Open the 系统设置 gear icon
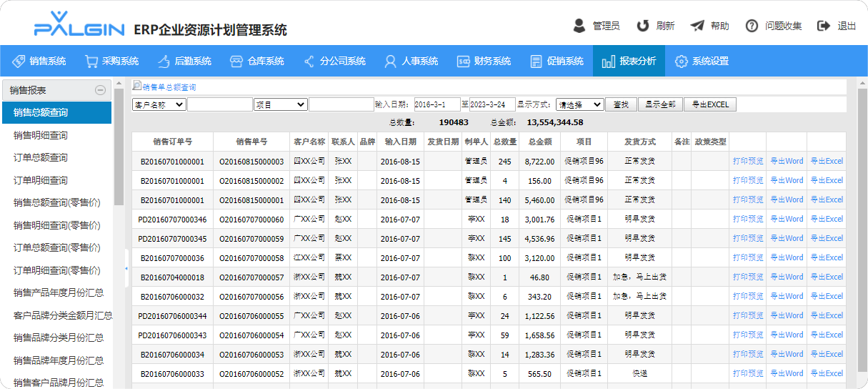868x389 pixels. click(681, 61)
